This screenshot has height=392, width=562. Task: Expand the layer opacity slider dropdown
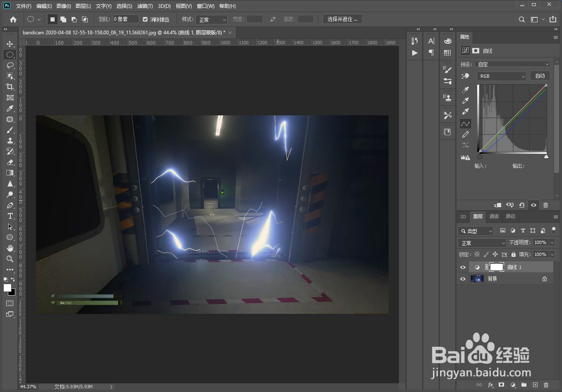(552, 242)
